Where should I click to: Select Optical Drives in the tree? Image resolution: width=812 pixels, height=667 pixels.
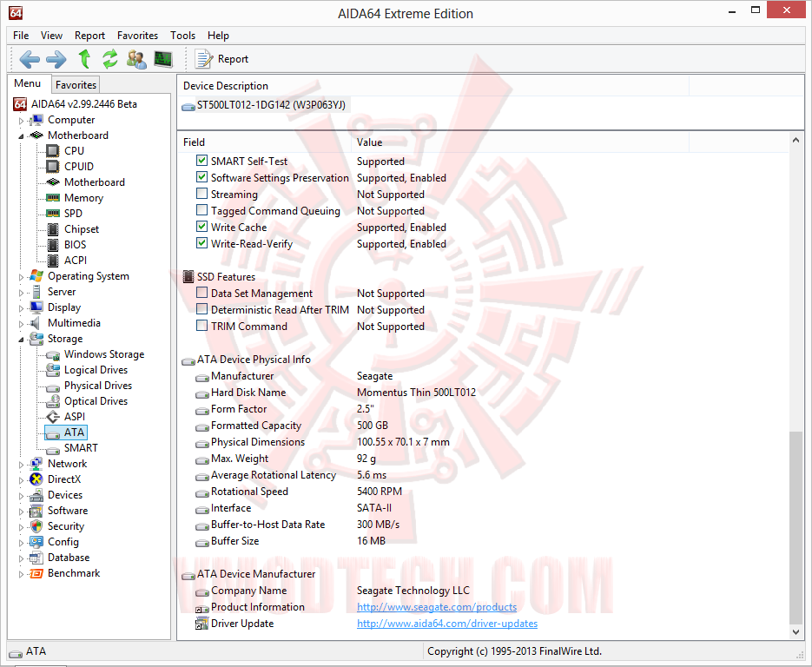96,401
